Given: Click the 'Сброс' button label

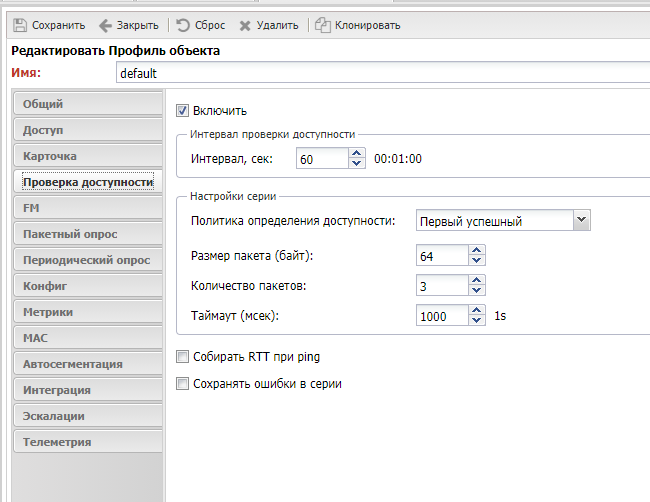Looking at the screenshot, I should (210, 25).
